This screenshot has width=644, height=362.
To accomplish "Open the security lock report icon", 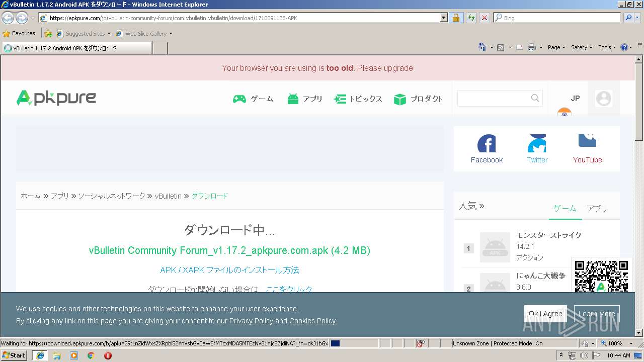I will pyautogui.click(x=456, y=18).
